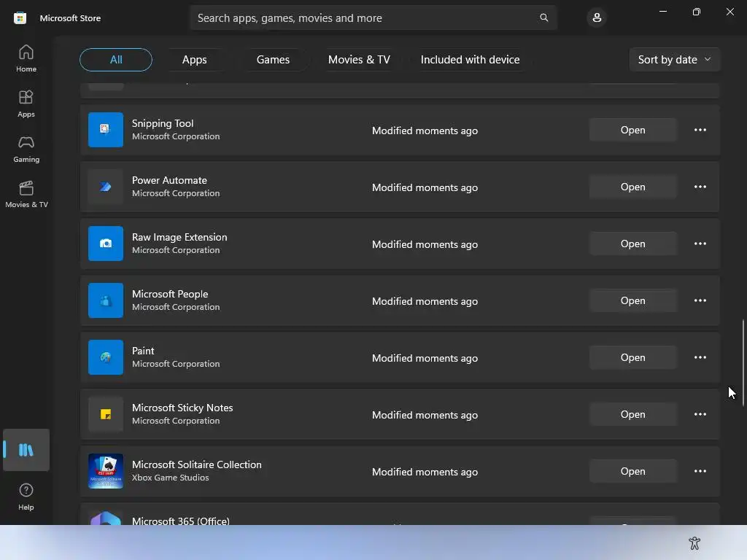Click the vertical scrollbar thumb

tap(743, 363)
